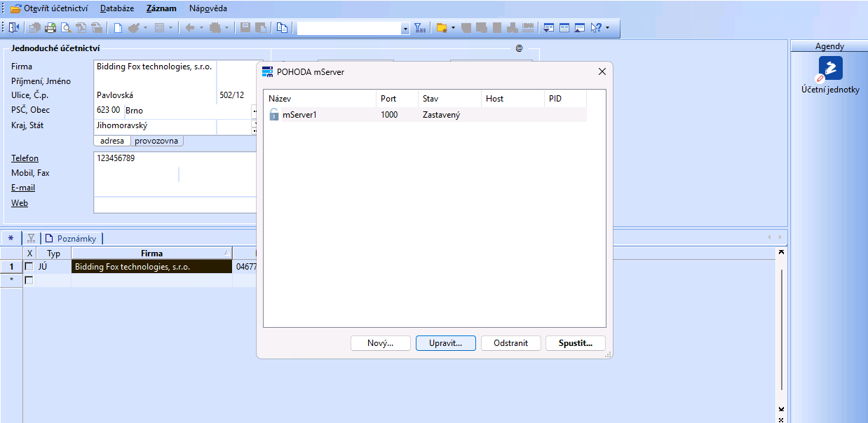This screenshot has height=423, width=868.
Task: Expand the toolbar search combo box dropdown
Action: point(405,29)
